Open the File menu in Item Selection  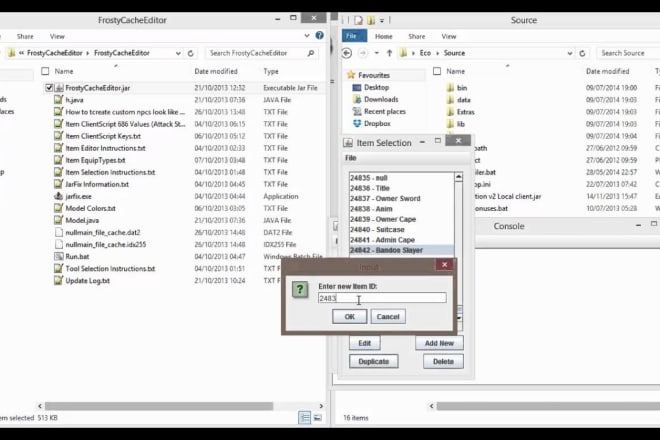[351, 158]
